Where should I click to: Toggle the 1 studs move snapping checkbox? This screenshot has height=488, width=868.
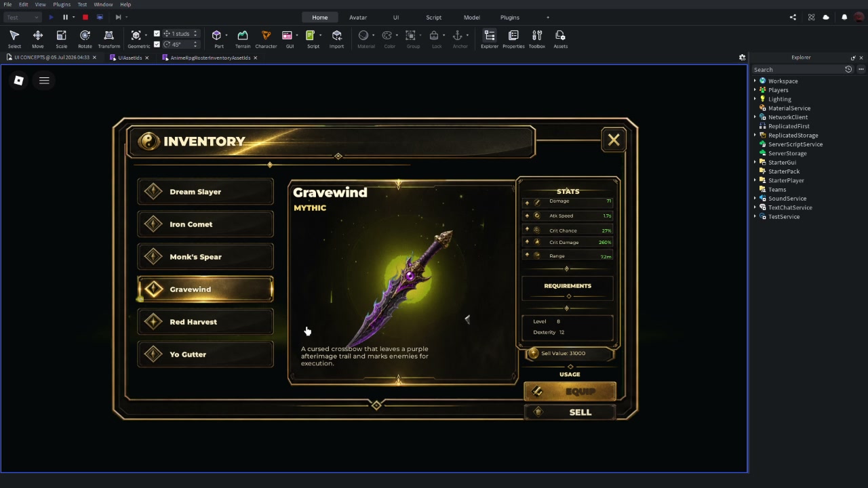point(157,33)
